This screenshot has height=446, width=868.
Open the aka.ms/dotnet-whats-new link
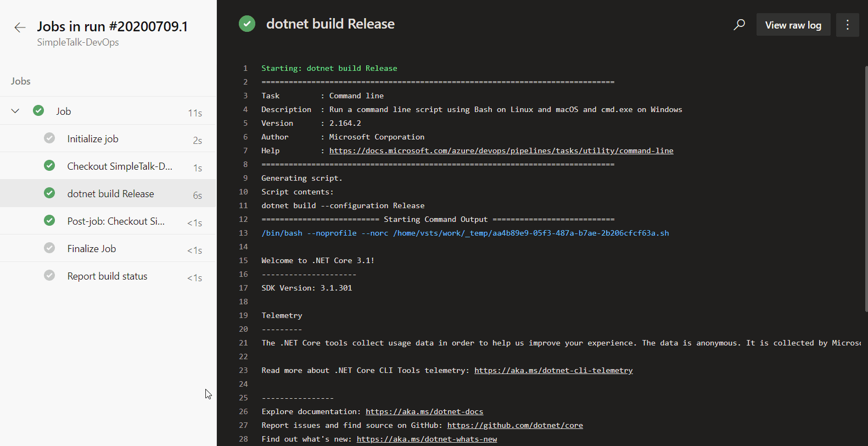tap(427, 439)
